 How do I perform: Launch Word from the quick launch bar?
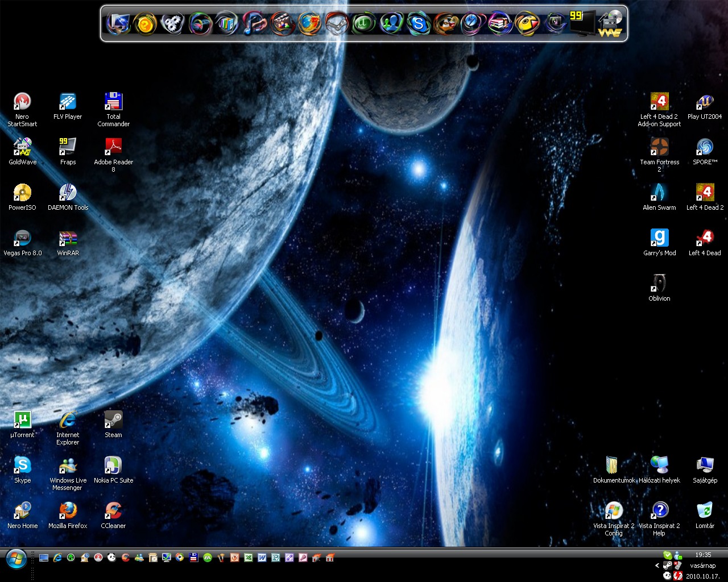(262, 558)
